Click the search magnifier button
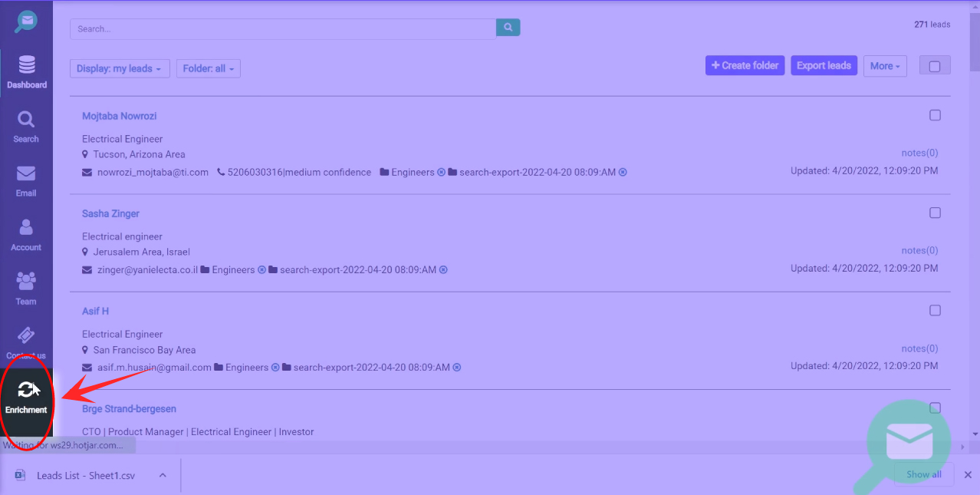 pyautogui.click(x=508, y=28)
